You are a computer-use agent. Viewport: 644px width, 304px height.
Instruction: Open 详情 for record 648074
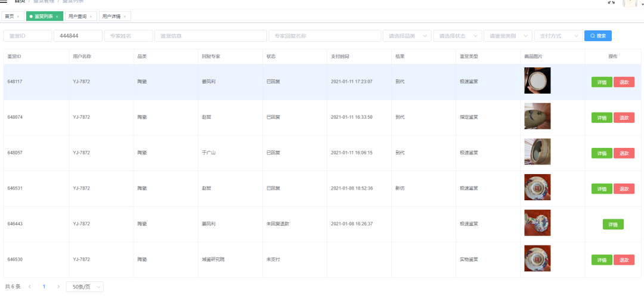(x=602, y=117)
